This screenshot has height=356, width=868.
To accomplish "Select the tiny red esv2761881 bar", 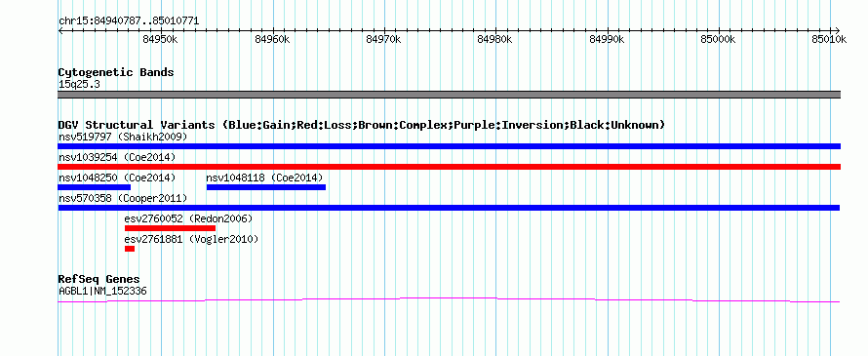I will tap(130, 249).
